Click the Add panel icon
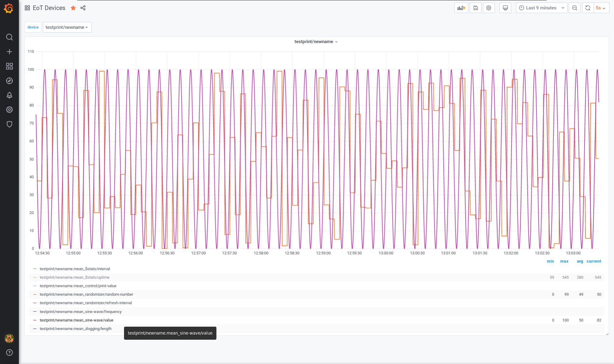Viewport: 614px width, 364px height. point(461,8)
